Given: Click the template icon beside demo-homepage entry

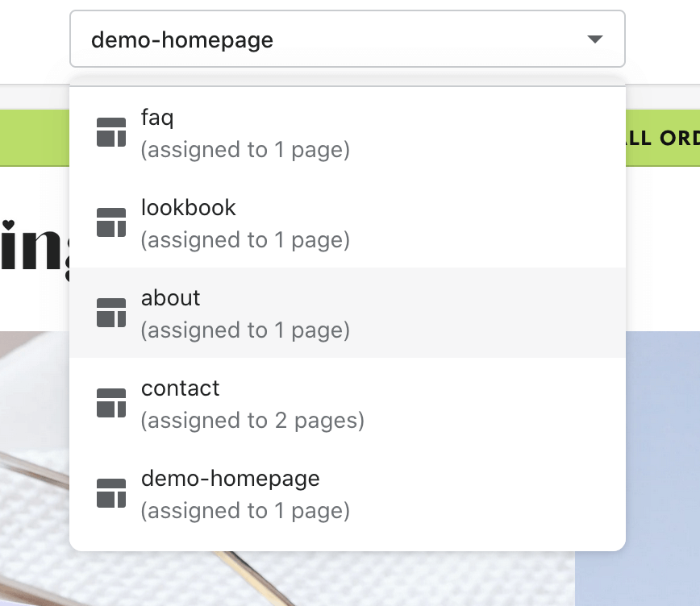Looking at the screenshot, I should point(113,492).
